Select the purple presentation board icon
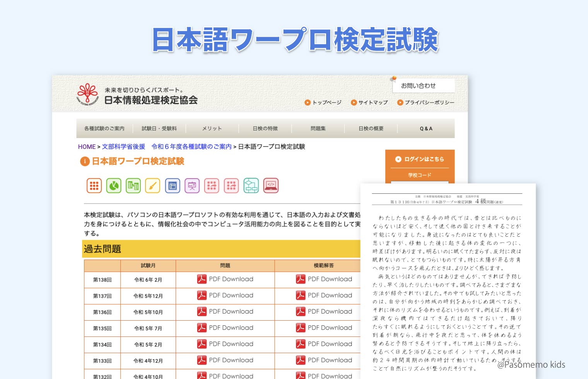Viewport: 588px width, 379px height. [x=192, y=186]
